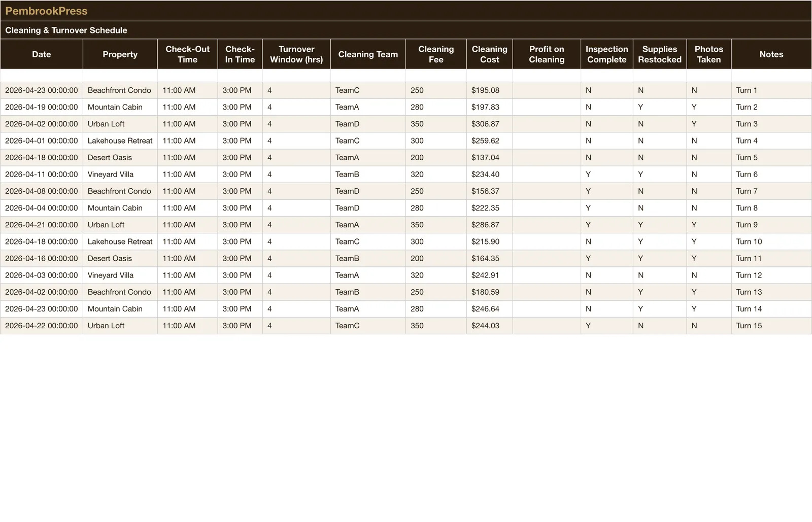The width and height of the screenshot is (812, 522).
Task: Click the empty profit cell for Turn 6
Action: 547,174
